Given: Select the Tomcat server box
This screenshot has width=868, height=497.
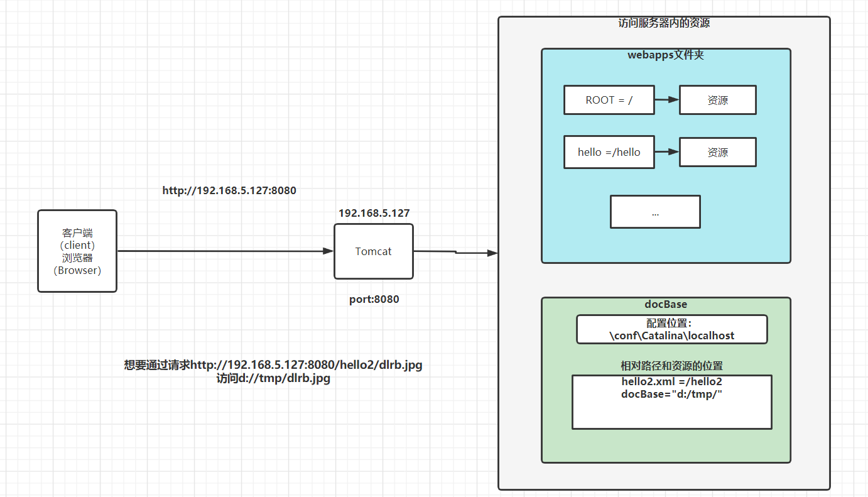Looking at the screenshot, I should point(374,251).
